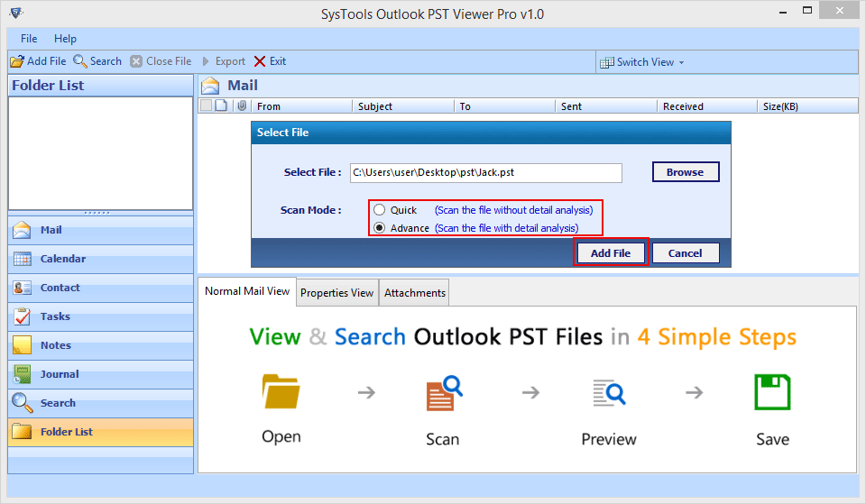Click the Tasks checkmark icon in sidebar
This screenshot has height=504, width=866.
(x=22, y=316)
